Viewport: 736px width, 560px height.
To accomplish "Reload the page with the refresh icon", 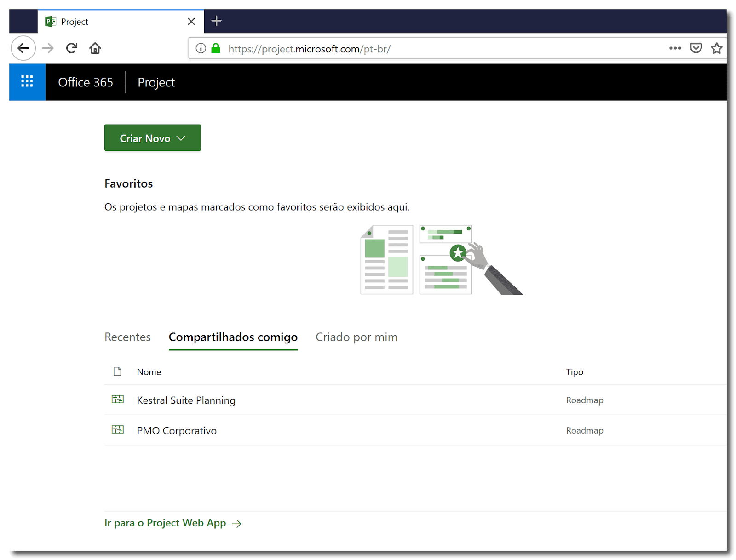I will click(x=72, y=48).
